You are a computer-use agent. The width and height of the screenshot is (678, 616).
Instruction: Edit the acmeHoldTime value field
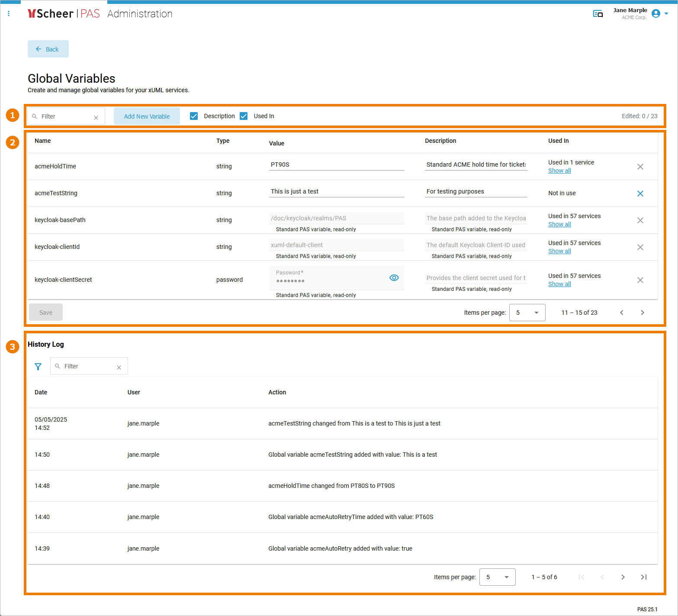coord(336,164)
